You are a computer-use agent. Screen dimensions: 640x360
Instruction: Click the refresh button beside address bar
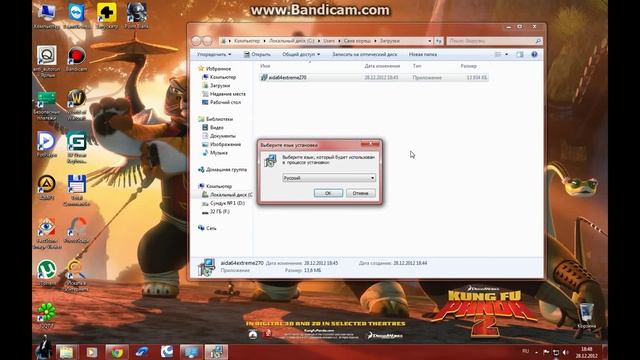[438, 41]
